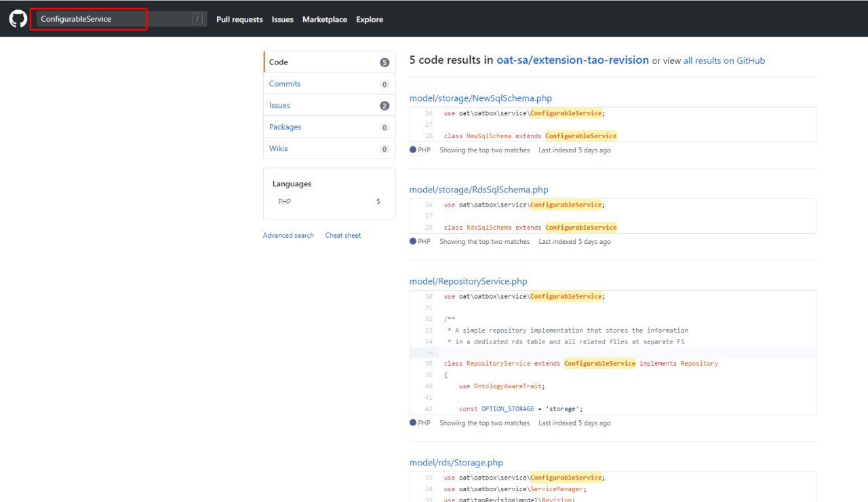Viewport: 868px width, 502px height.
Task: Open the header Issues link in the top bar
Action: (283, 20)
